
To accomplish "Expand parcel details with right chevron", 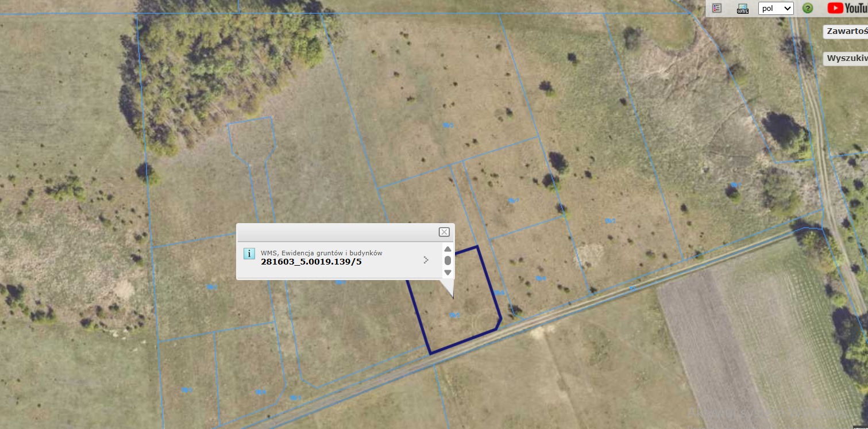I will coord(426,260).
